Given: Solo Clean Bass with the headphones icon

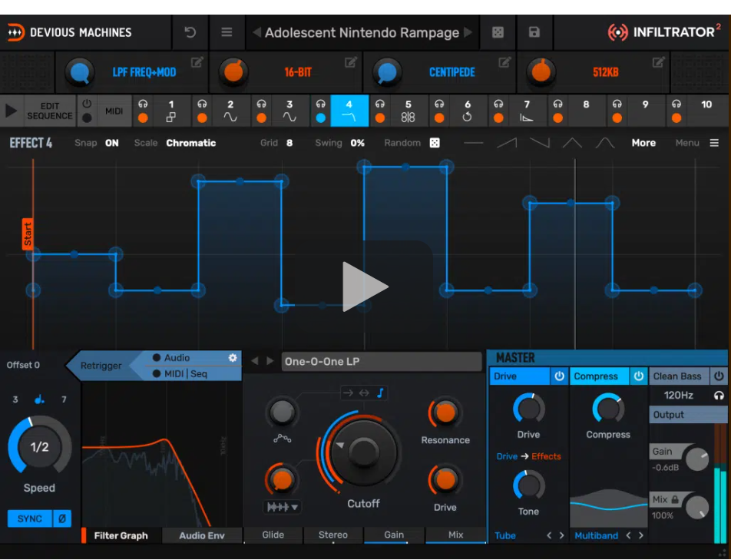Looking at the screenshot, I should (x=719, y=396).
